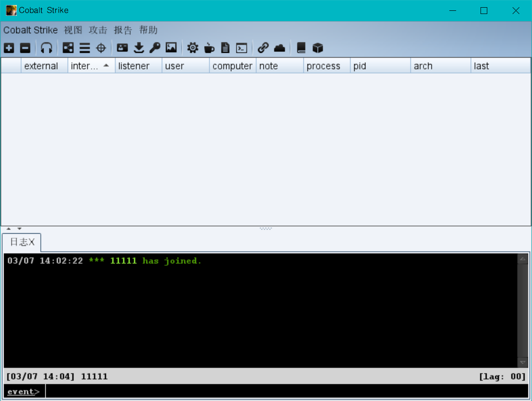Click the cube About icon
The height and width of the screenshot is (401, 532).
317,48
